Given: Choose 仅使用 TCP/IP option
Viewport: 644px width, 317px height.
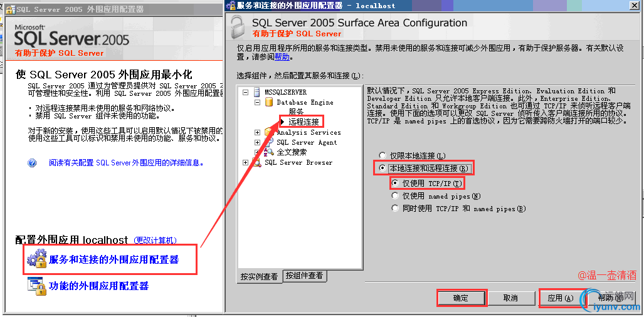Looking at the screenshot, I should [x=395, y=183].
